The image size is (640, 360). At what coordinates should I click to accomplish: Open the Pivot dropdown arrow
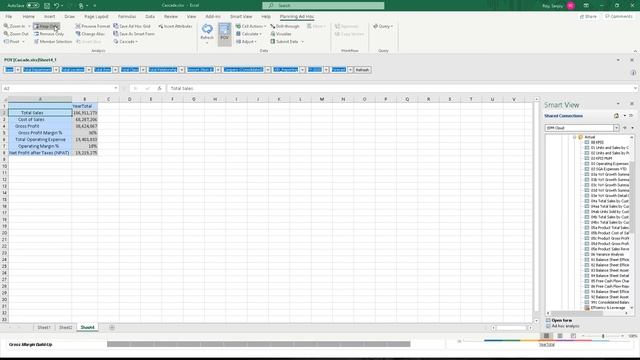click(23, 42)
